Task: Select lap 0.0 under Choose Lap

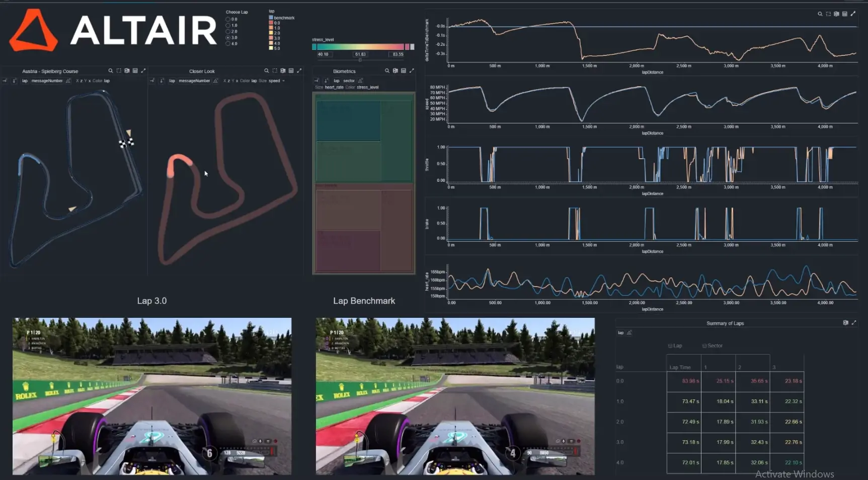Action: (227, 19)
